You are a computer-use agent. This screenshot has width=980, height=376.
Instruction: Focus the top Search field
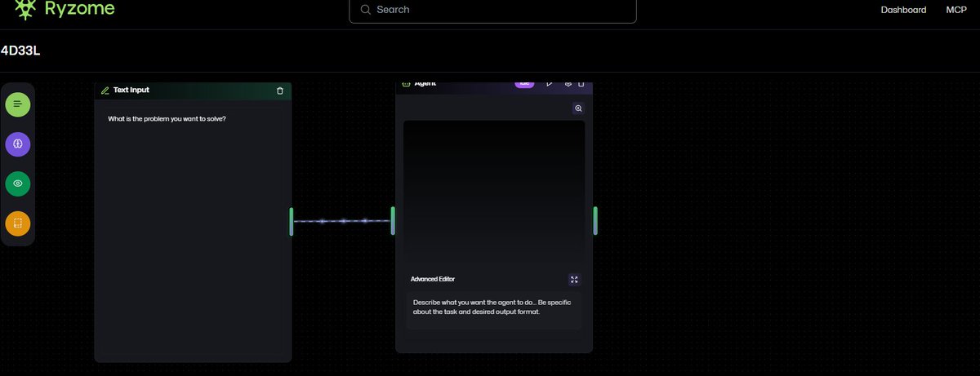[x=492, y=10]
